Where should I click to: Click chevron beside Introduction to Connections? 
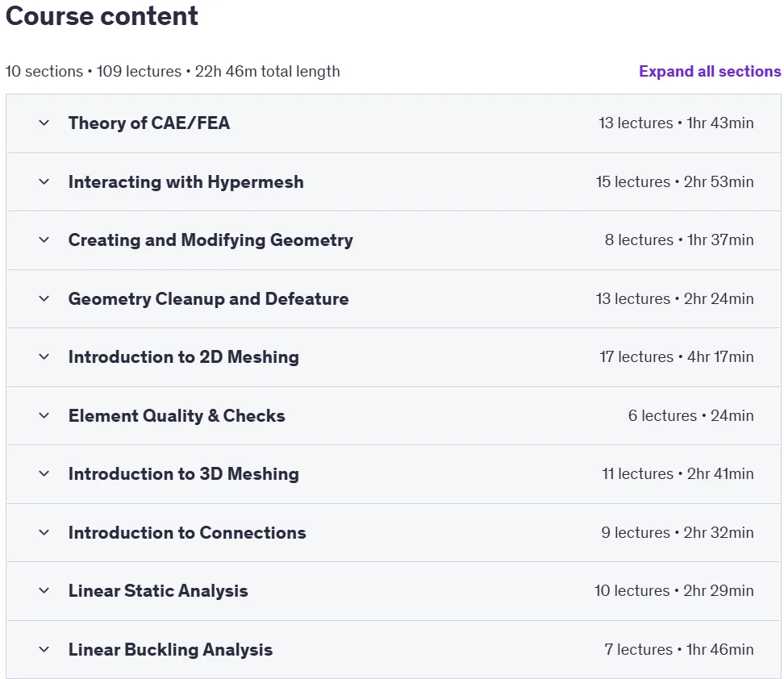tap(44, 533)
